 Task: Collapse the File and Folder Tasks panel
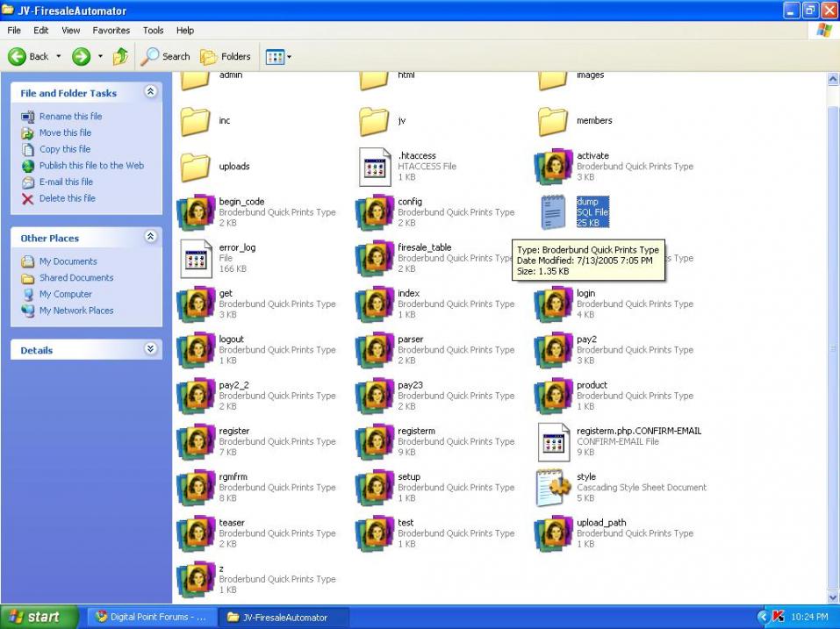[x=150, y=92]
